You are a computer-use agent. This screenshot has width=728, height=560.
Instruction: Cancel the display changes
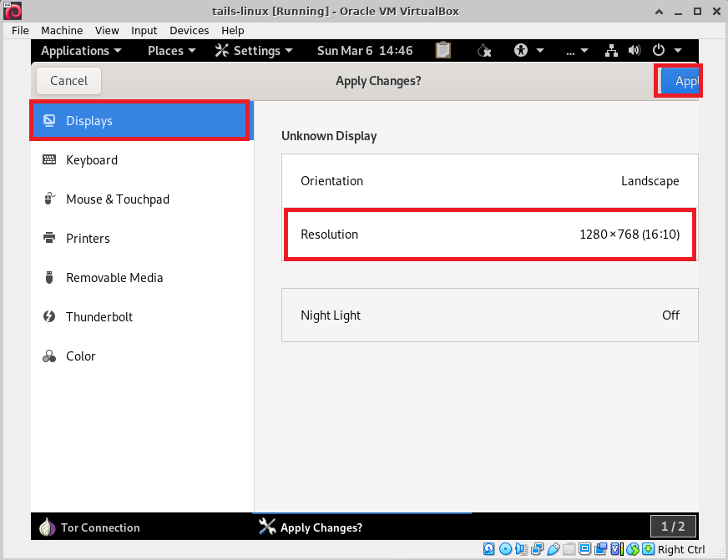pyautogui.click(x=68, y=81)
